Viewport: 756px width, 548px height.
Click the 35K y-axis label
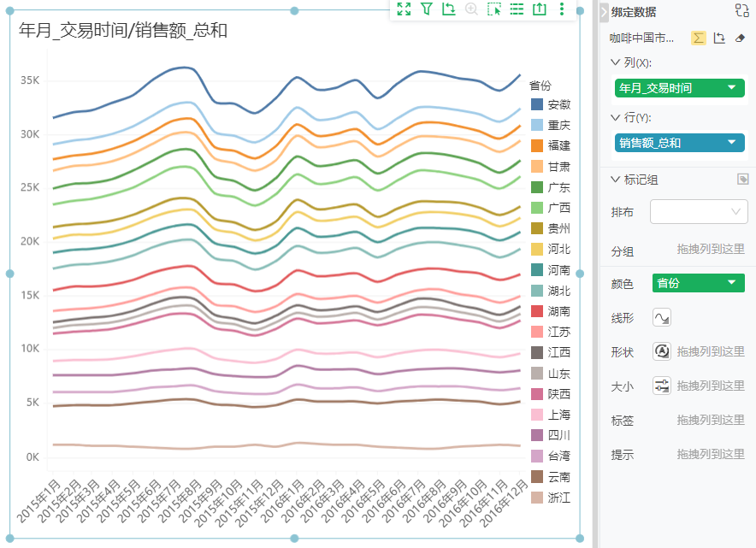[30, 80]
